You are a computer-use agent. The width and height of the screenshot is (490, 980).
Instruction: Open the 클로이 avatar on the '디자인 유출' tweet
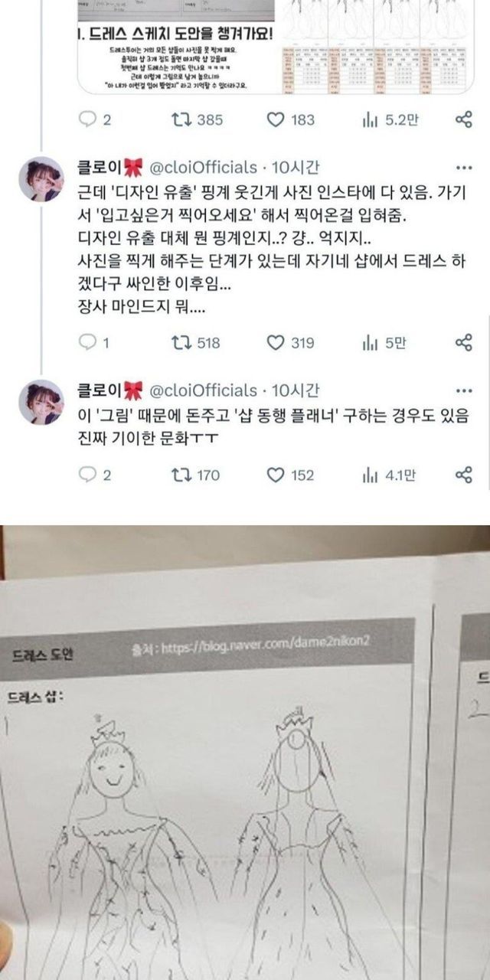coord(41,179)
